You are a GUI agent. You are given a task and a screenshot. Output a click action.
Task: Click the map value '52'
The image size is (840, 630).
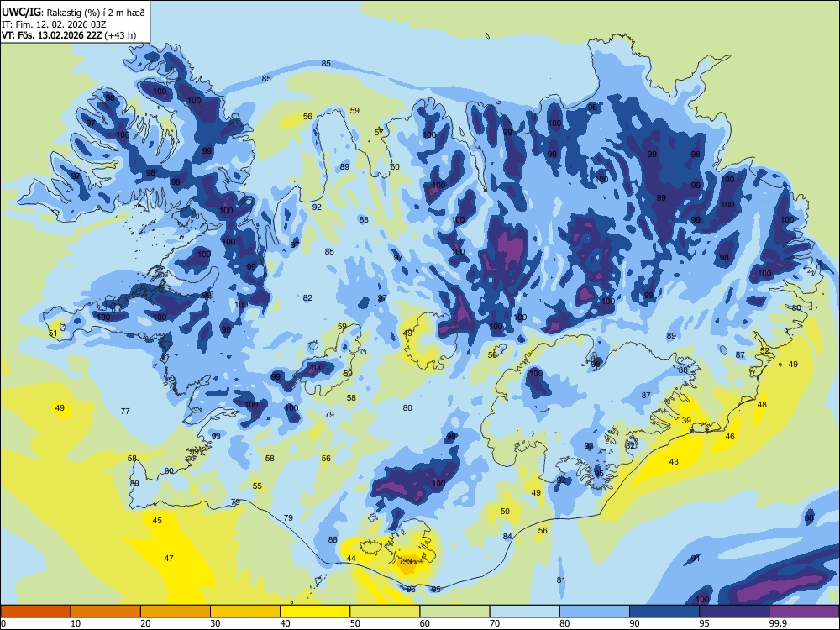click(764, 351)
